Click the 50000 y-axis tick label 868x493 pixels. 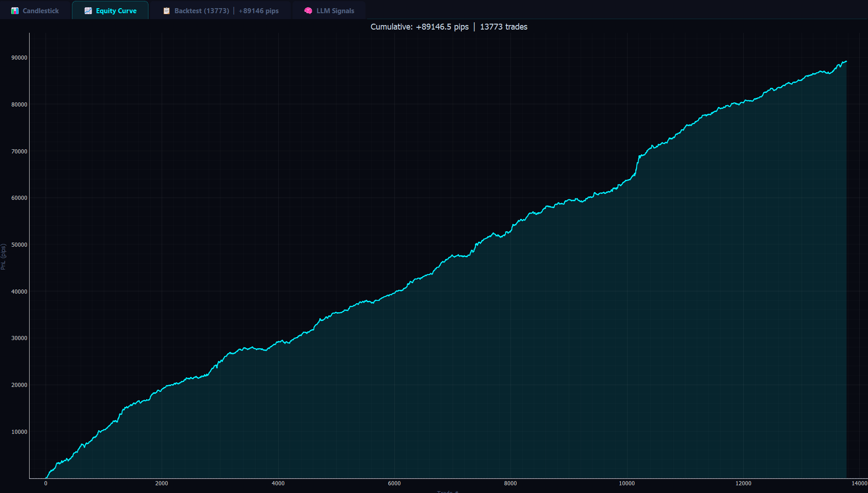19,245
